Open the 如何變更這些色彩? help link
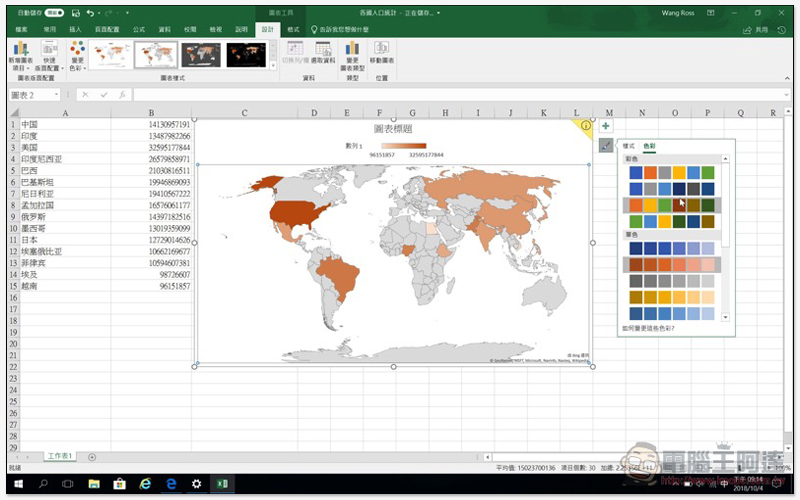This screenshot has width=800, height=500. [x=648, y=328]
